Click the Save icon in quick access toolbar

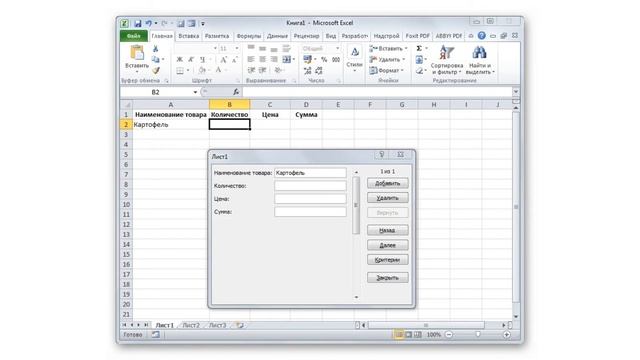click(x=138, y=24)
